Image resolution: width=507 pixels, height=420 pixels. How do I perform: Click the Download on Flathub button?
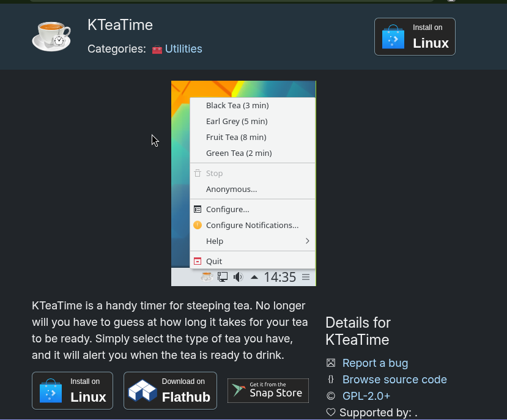(170, 391)
